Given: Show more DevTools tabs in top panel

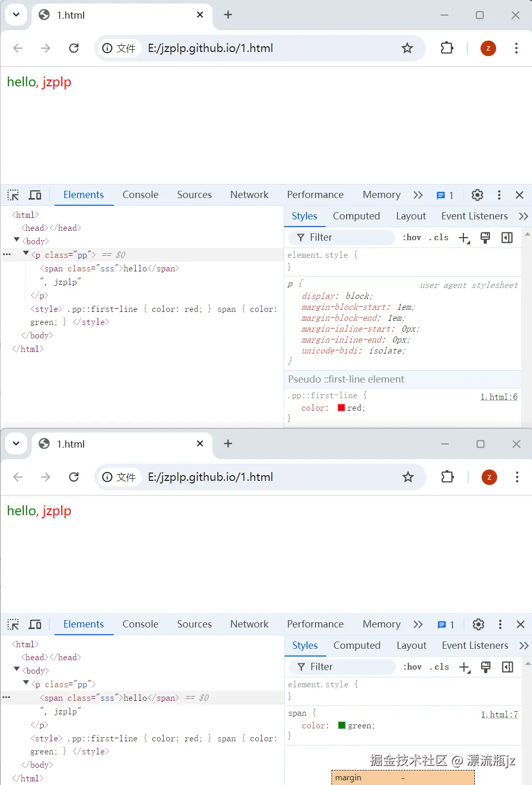Looking at the screenshot, I should (x=418, y=195).
